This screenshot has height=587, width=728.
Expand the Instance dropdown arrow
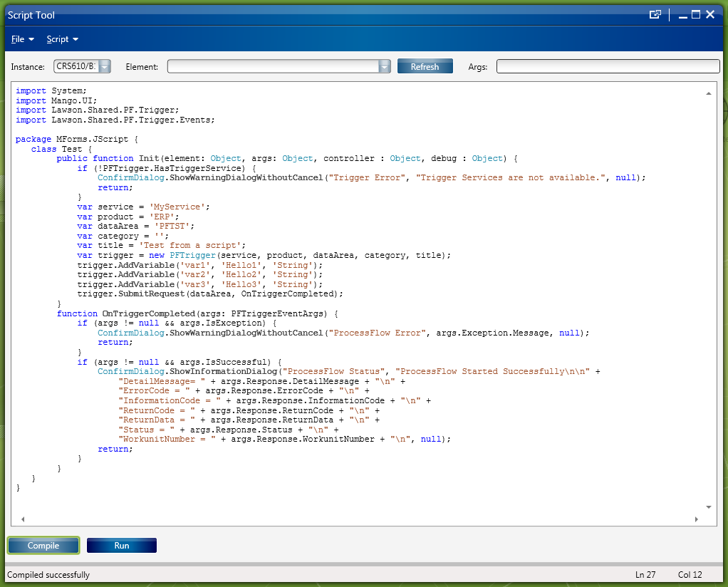tap(105, 67)
